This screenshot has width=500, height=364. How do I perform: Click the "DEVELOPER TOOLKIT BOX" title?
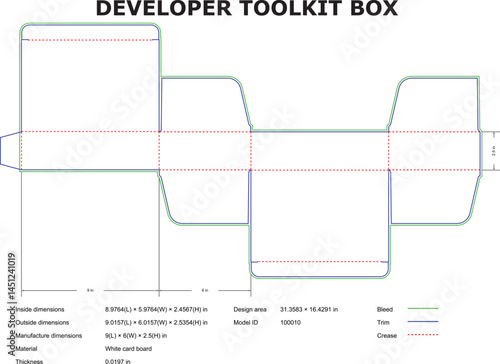coord(247,8)
